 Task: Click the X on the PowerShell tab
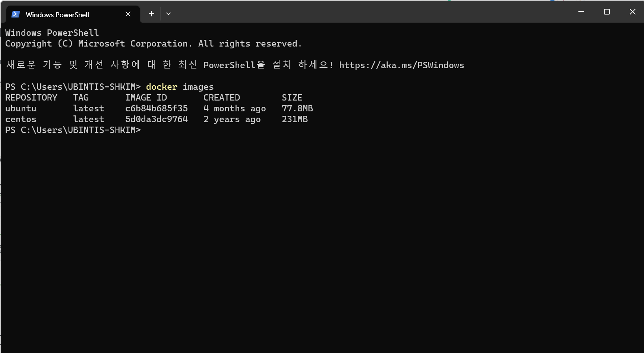click(128, 14)
